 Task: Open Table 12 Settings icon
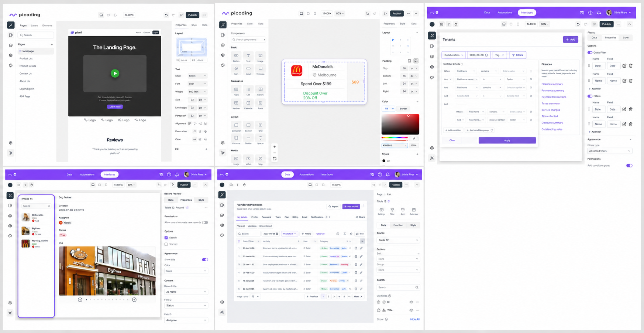click(x=382, y=210)
